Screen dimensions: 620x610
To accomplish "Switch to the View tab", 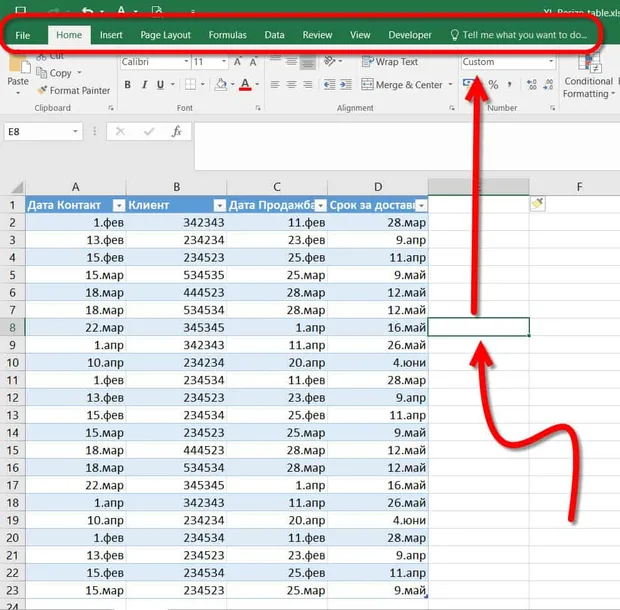I will click(360, 35).
